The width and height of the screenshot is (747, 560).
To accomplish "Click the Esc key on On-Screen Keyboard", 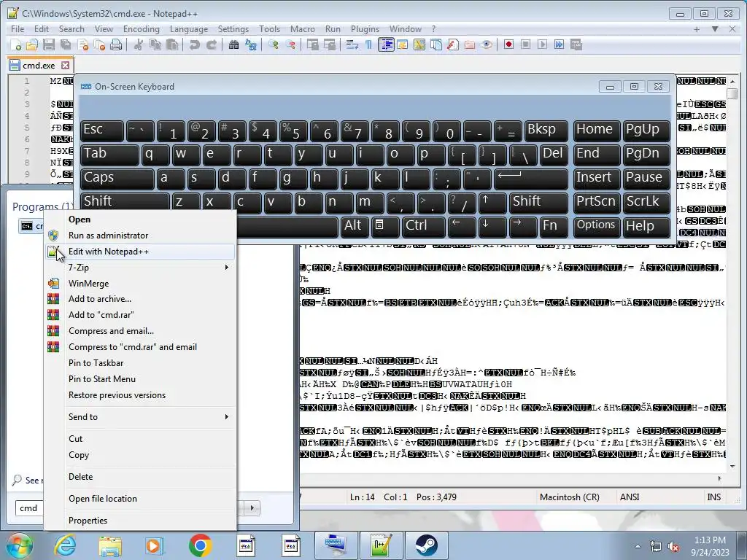I will pyautogui.click(x=102, y=131).
